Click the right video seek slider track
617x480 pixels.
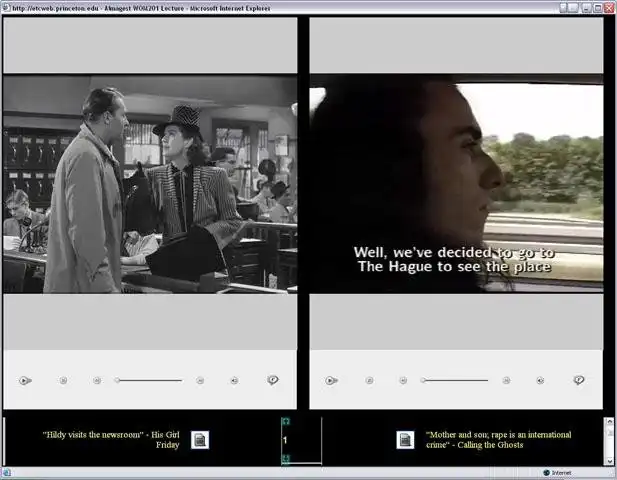(454, 380)
